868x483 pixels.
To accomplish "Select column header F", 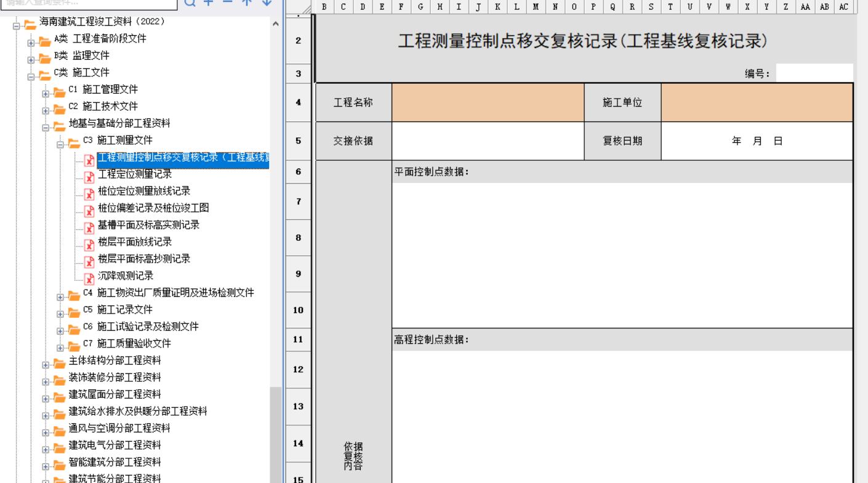I will (x=401, y=7).
